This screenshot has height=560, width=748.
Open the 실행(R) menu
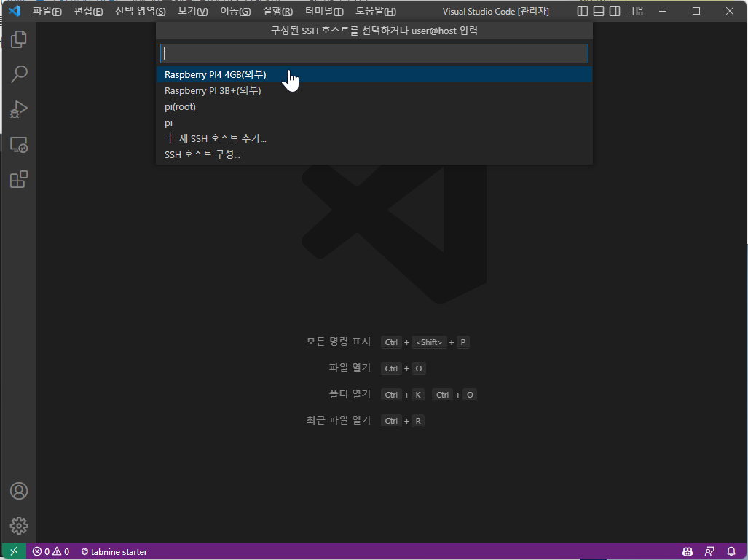[277, 11]
